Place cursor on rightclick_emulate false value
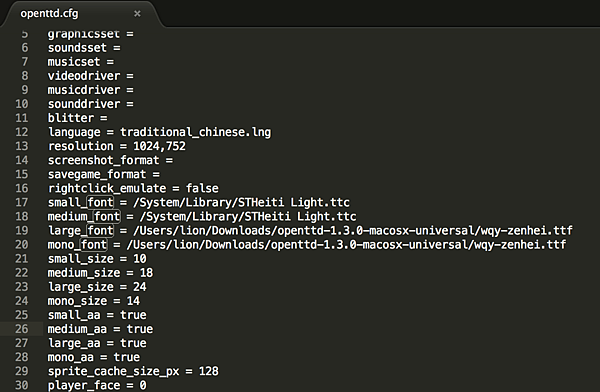600x392 pixels. point(202,188)
